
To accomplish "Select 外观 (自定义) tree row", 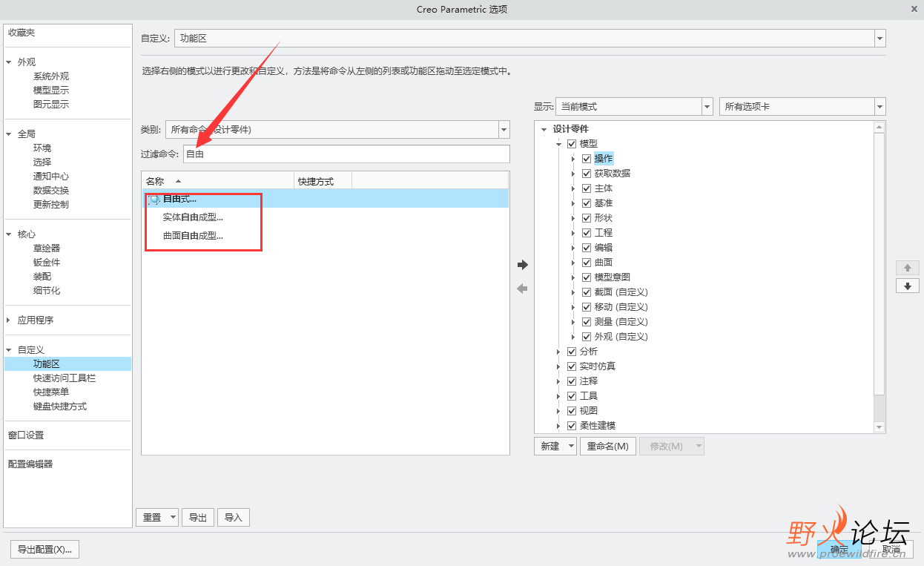I will [621, 337].
